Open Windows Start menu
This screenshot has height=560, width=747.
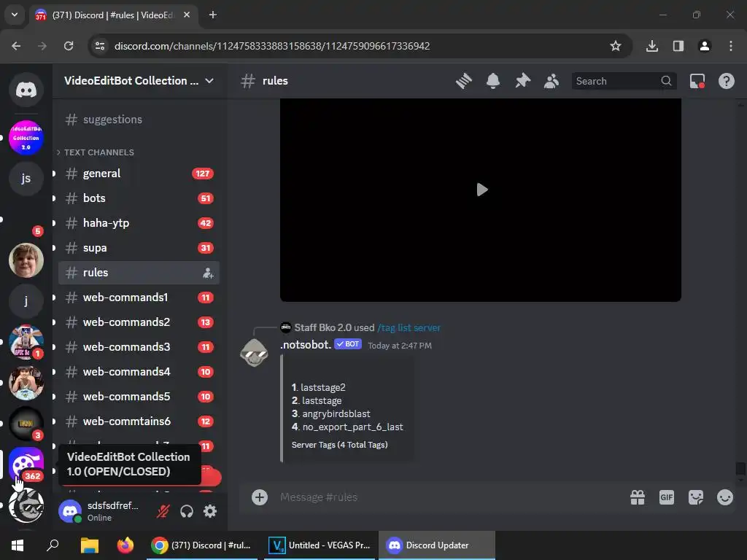pyautogui.click(x=18, y=545)
